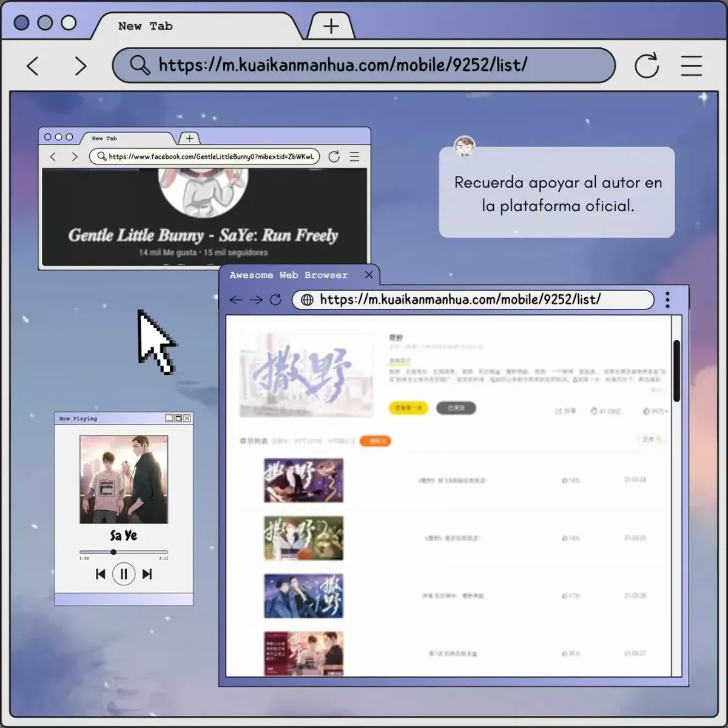Minimize the Now Playing window

169,418
